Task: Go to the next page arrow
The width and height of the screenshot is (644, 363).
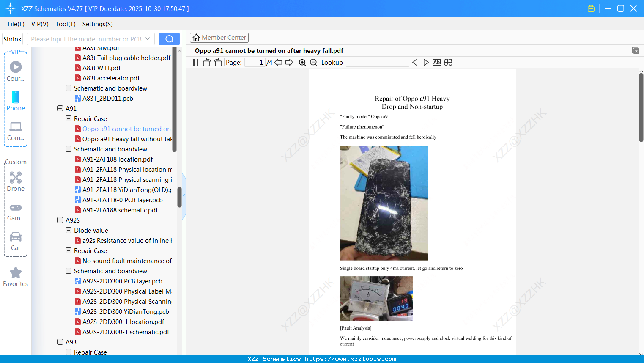Action: tap(289, 63)
